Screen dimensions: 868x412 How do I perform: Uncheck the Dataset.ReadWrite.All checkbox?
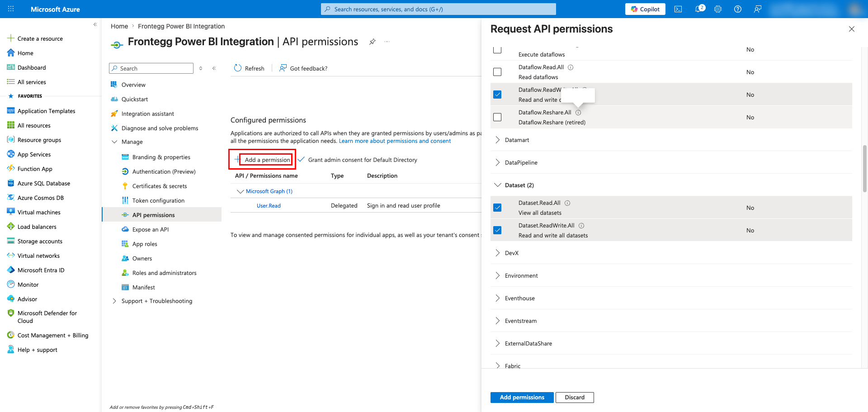(x=497, y=230)
